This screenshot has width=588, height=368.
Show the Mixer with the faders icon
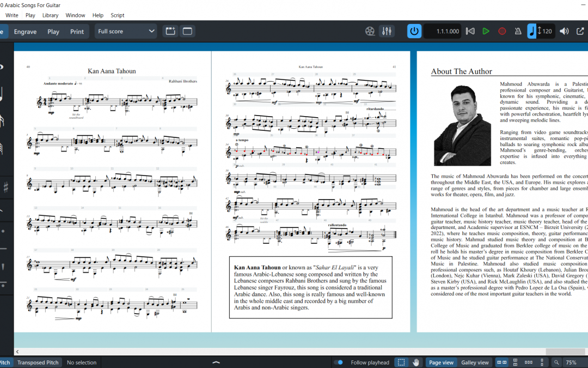coord(387,31)
